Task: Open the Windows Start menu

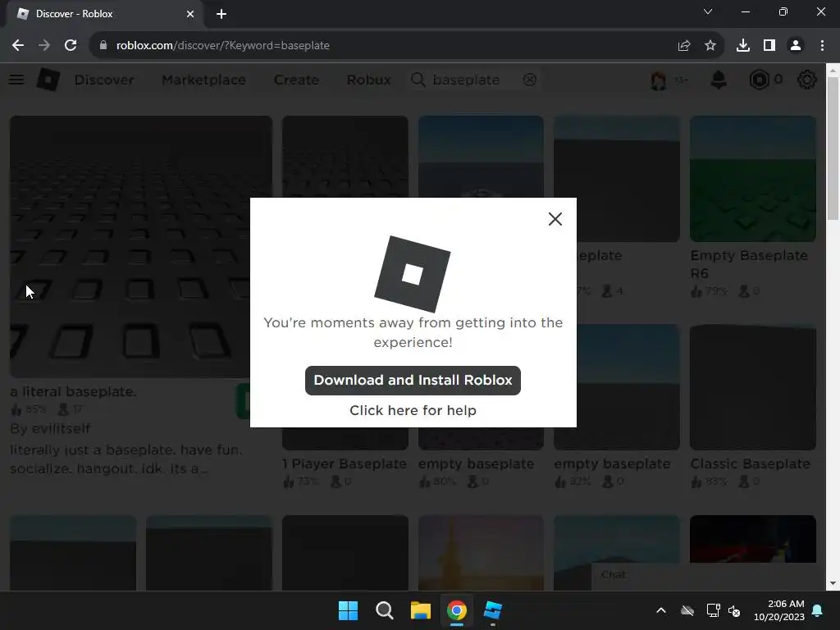Action: (348, 610)
